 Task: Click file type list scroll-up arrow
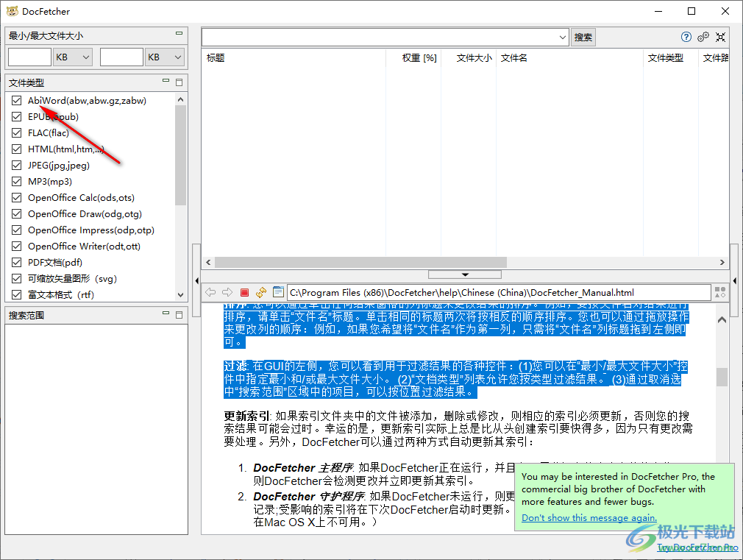click(180, 99)
